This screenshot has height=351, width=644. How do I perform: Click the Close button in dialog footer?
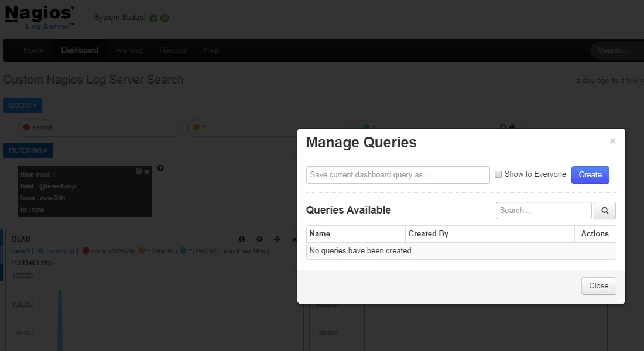pyautogui.click(x=598, y=286)
